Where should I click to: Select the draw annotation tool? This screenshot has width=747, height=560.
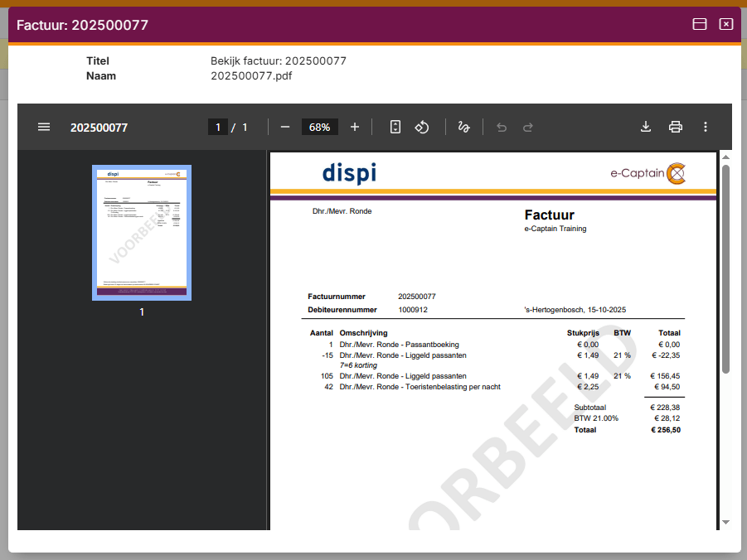coord(464,127)
